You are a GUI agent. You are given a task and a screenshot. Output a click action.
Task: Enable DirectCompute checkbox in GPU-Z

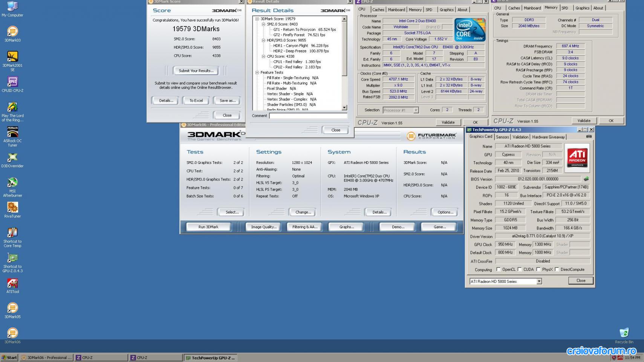[557, 269]
